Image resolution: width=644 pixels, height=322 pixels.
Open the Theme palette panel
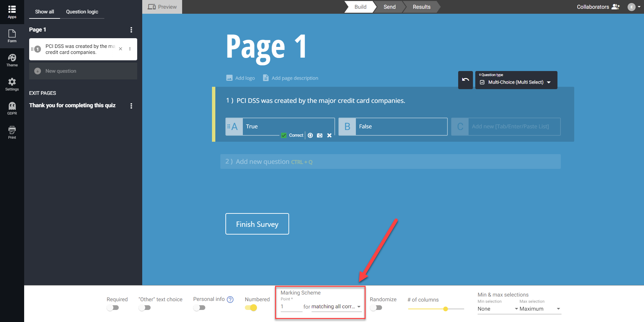[12, 60]
